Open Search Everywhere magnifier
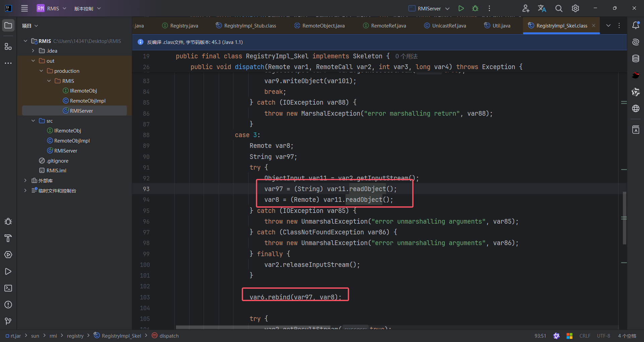 click(559, 8)
